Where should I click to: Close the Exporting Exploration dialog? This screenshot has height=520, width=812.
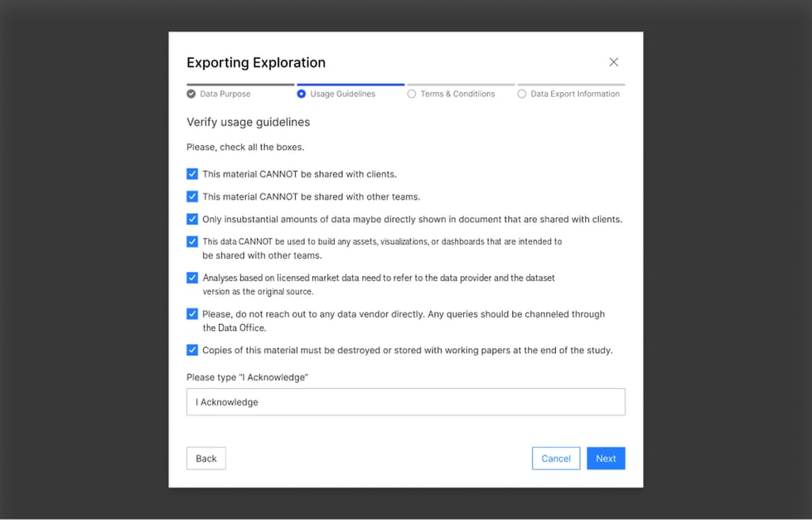pyautogui.click(x=614, y=62)
